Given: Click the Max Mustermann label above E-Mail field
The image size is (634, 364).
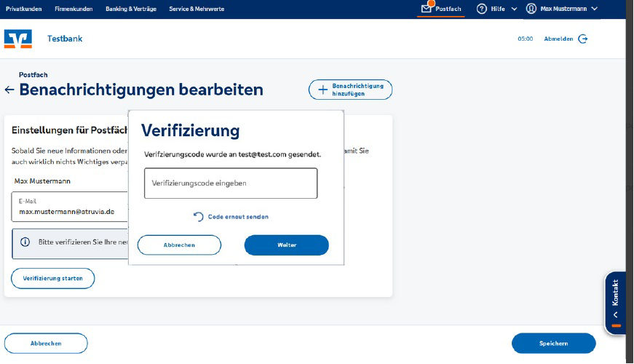Looking at the screenshot, I should [x=42, y=181].
